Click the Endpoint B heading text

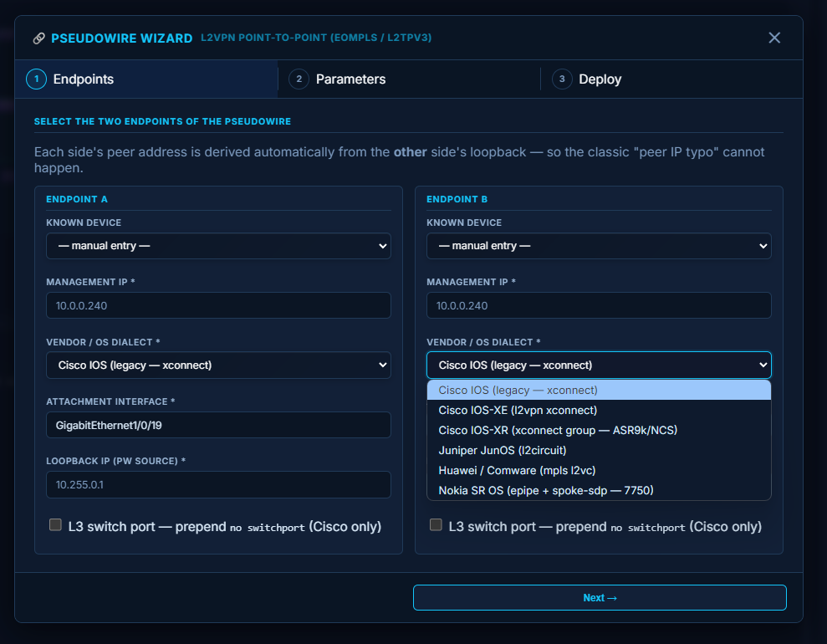(457, 199)
